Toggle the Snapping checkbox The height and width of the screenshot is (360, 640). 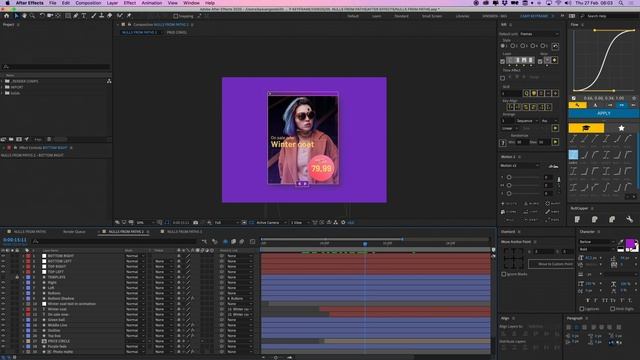176,16
